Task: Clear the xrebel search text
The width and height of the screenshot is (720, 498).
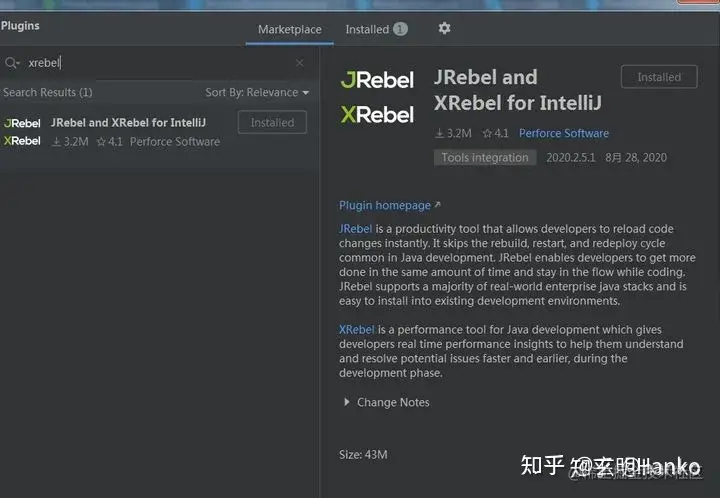Action: [x=299, y=62]
